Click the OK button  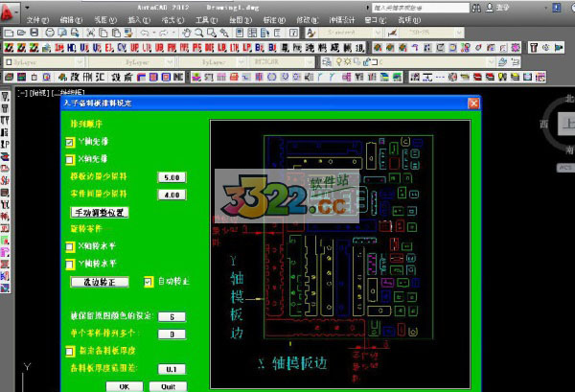125,386
